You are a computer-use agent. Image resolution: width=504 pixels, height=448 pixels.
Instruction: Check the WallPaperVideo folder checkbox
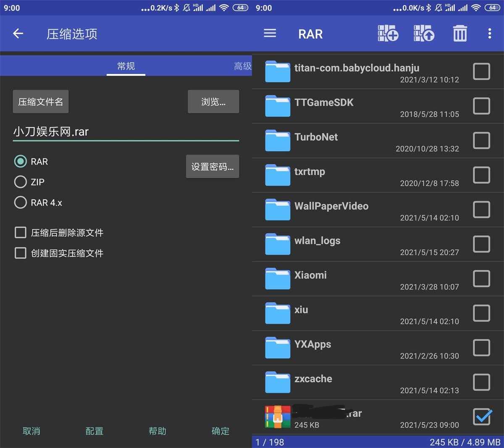point(481,210)
